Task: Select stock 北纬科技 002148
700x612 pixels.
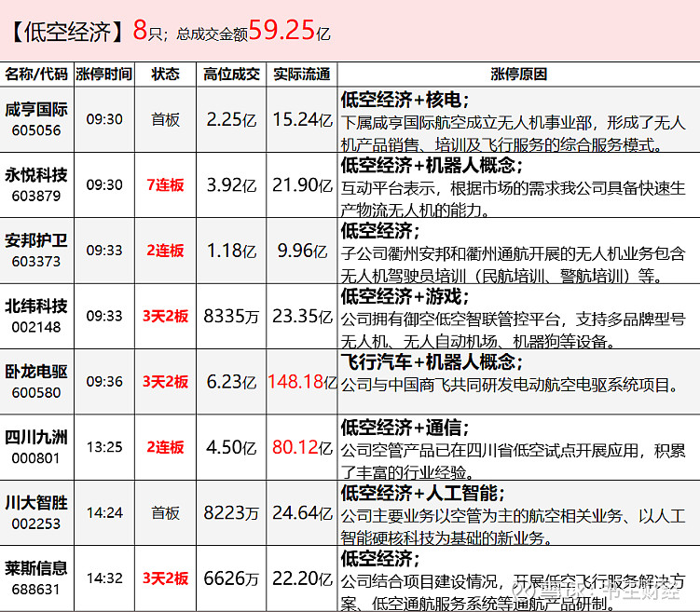Action: click(36, 317)
